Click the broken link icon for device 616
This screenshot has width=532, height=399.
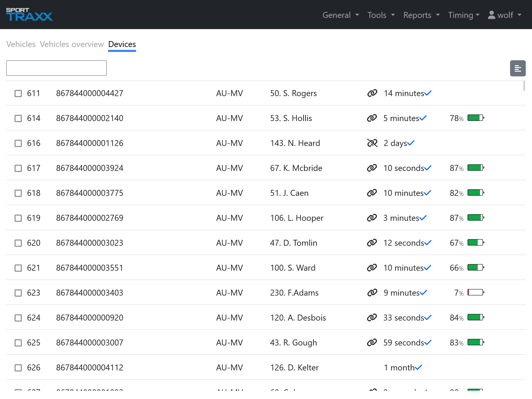[x=373, y=143]
